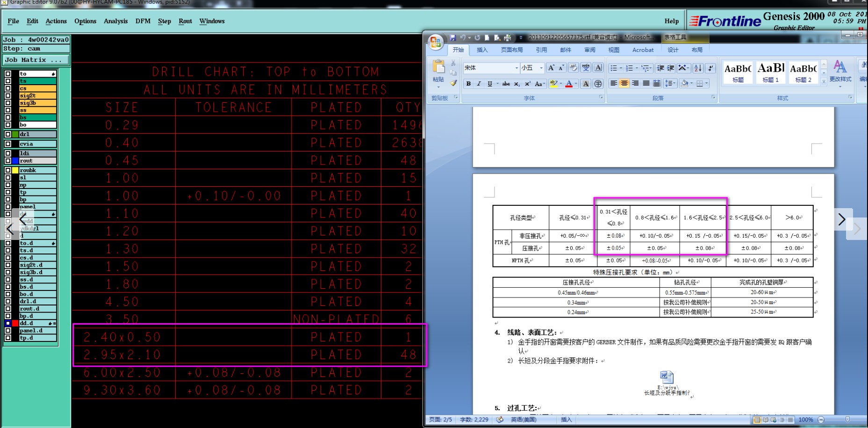Toggle checkbox for layer panel.d

pos(8,330)
